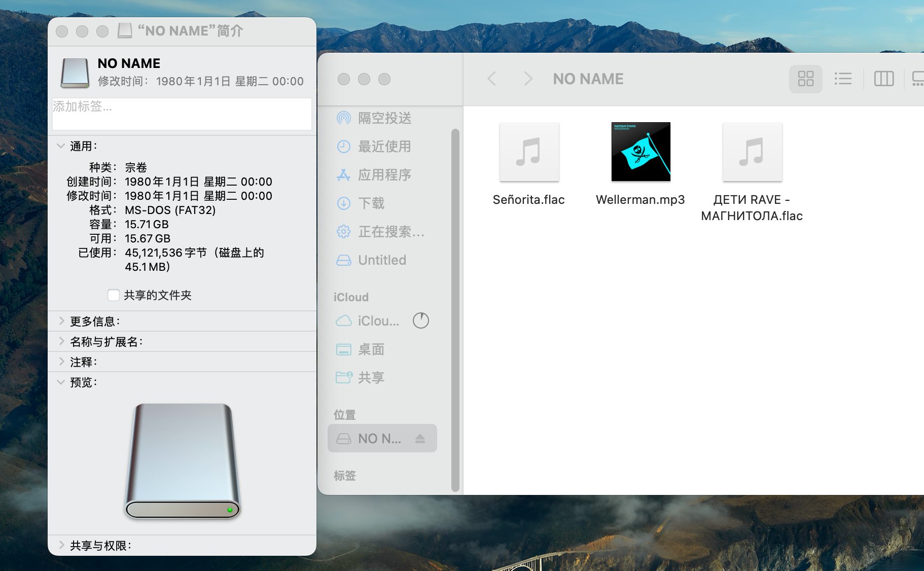Click the 添加标签 input field

pyautogui.click(x=182, y=114)
